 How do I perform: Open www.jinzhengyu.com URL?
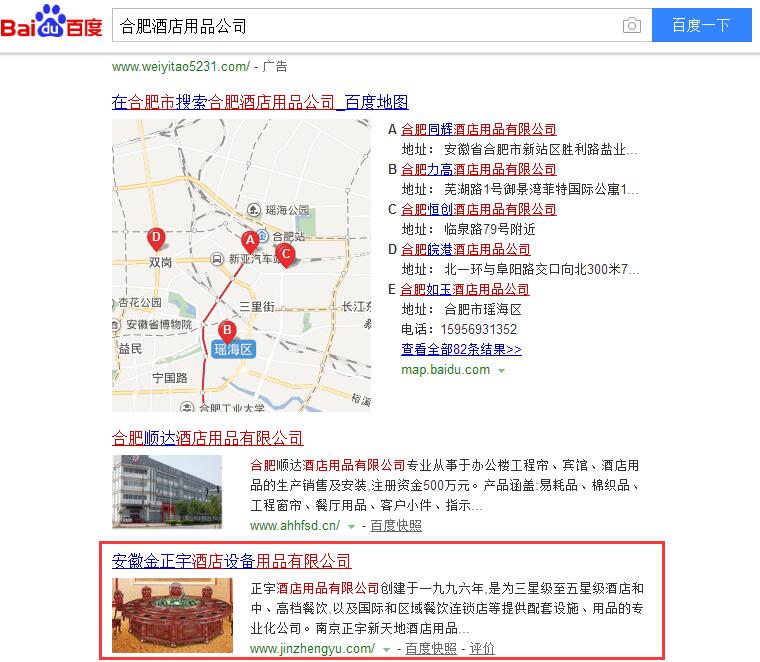click(313, 648)
